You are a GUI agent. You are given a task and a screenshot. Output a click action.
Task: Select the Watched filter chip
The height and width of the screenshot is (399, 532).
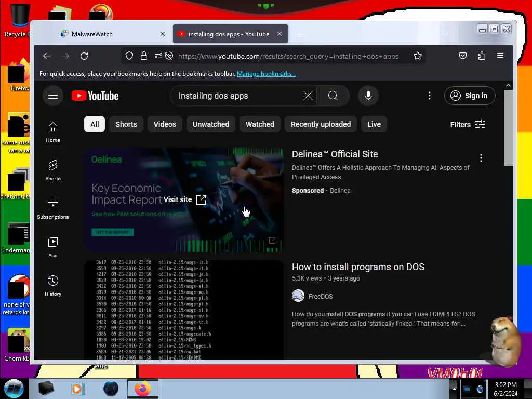[260, 124]
